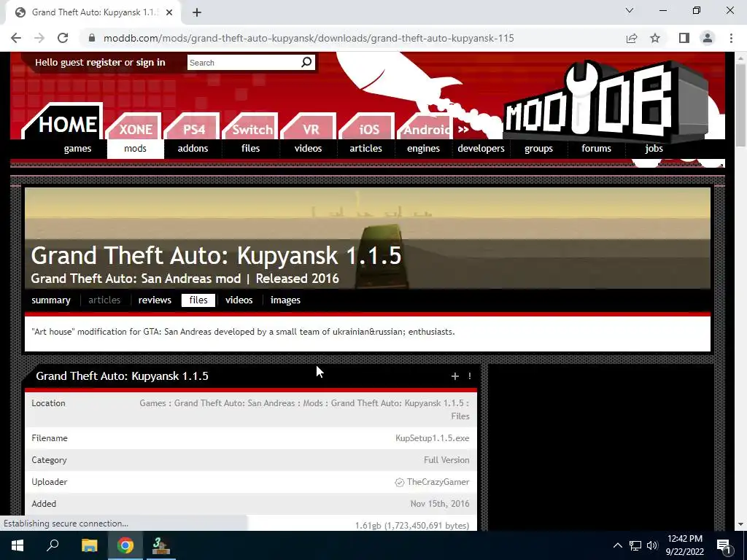Select the Android platform tab
The width and height of the screenshot is (747, 560).
426,129
